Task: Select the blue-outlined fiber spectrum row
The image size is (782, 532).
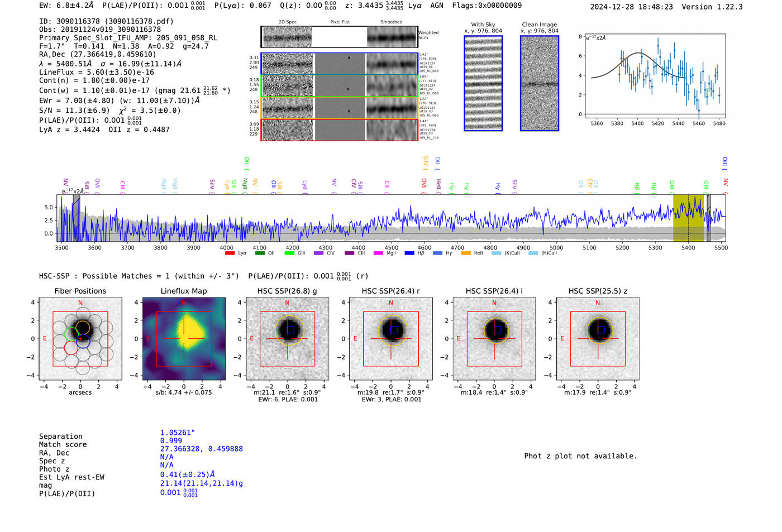Action: (x=339, y=64)
